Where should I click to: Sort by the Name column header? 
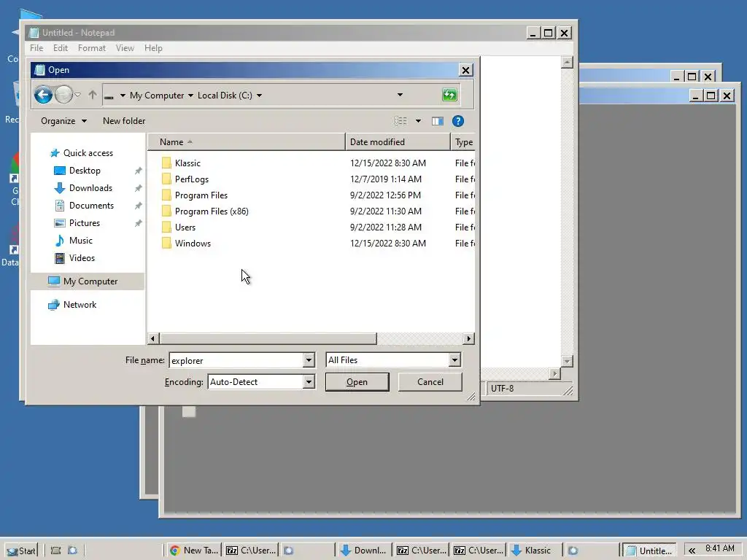[x=247, y=142]
